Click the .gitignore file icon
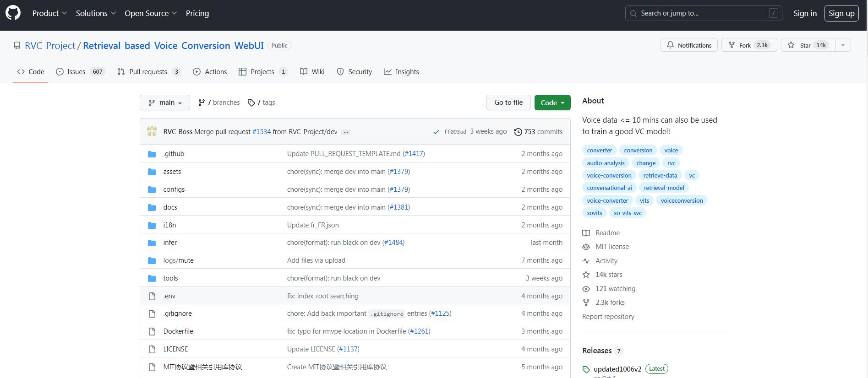The height and width of the screenshot is (378, 868). 152,313
